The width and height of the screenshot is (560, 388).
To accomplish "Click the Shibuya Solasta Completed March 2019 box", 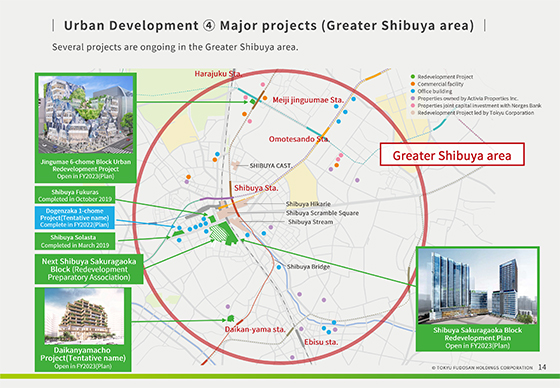I will (75, 241).
